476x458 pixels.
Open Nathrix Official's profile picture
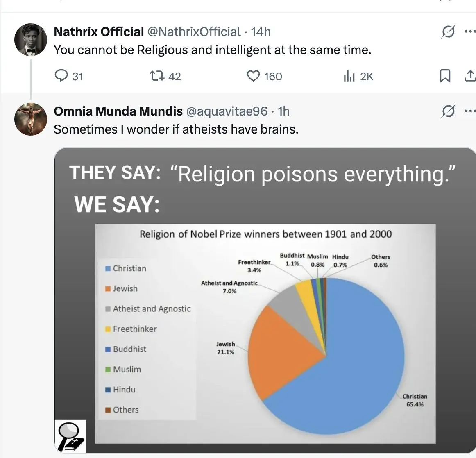click(x=31, y=40)
